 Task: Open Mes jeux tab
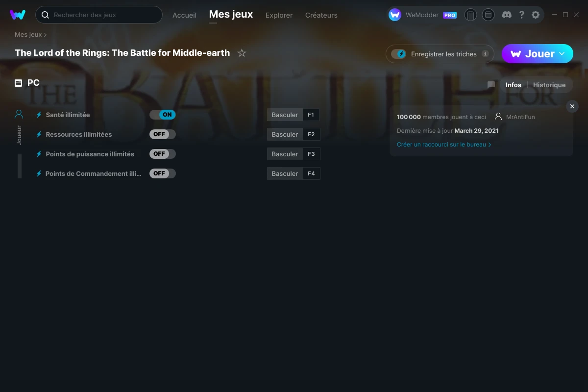231,14
